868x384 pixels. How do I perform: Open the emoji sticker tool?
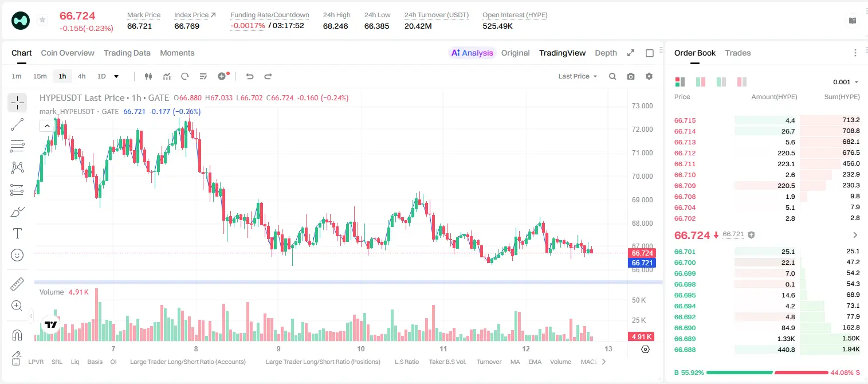click(x=17, y=255)
